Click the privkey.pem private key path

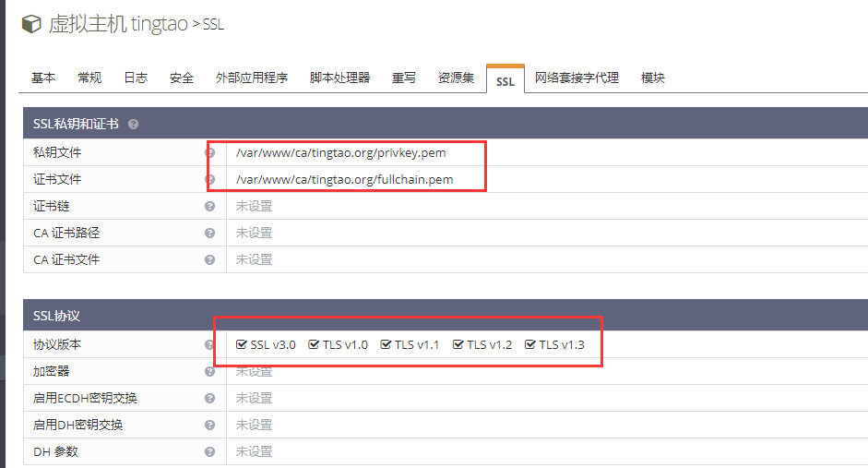click(341, 153)
